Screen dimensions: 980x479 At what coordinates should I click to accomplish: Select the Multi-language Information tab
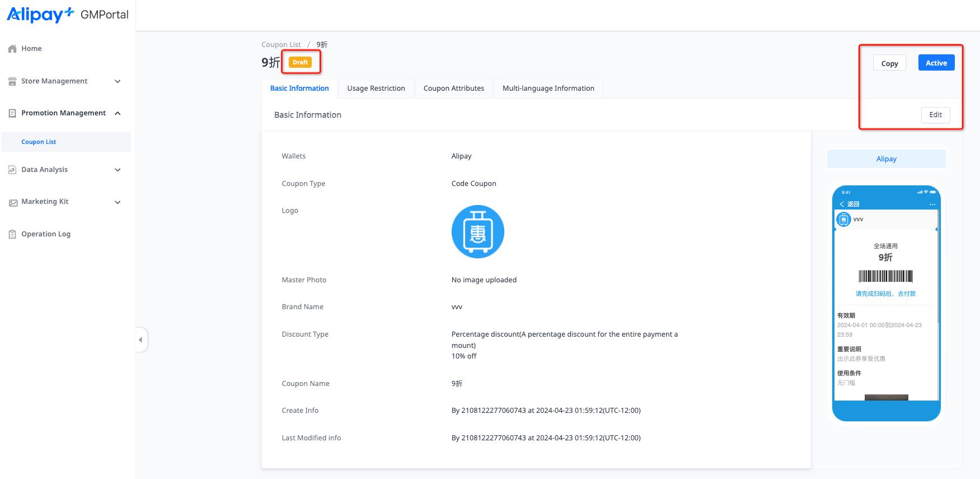[x=548, y=89]
